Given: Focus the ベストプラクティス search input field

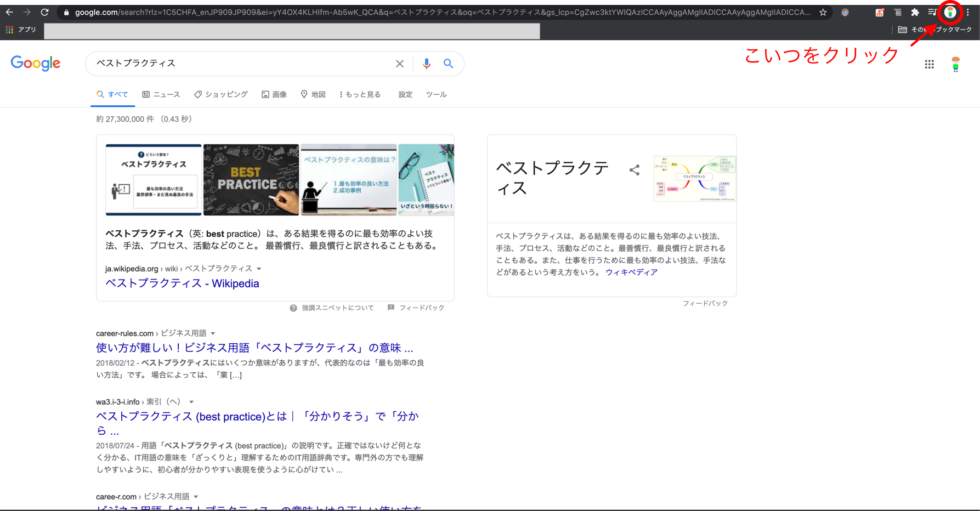Looking at the screenshot, I should pyautogui.click(x=241, y=64).
